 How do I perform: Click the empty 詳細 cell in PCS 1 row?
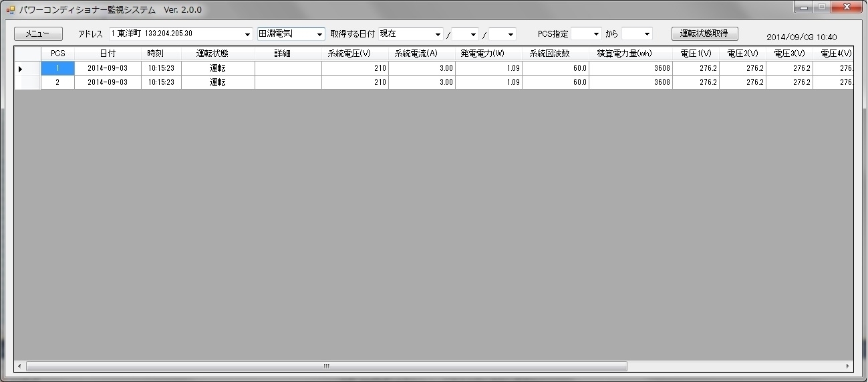pyautogui.click(x=289, y=68)
